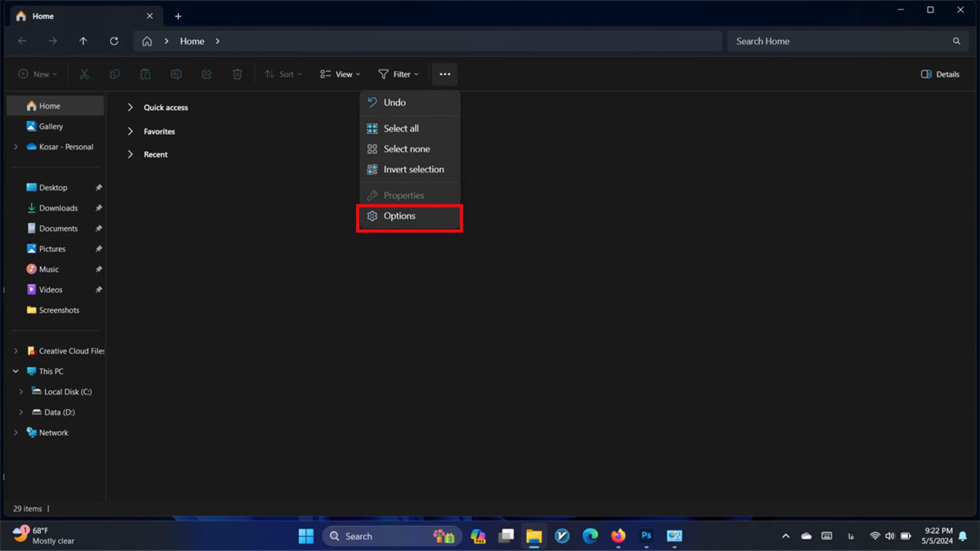This screenshot has width=980, height=551.
Task: Open the Gallery sidebar item
Action: (51, 127)
